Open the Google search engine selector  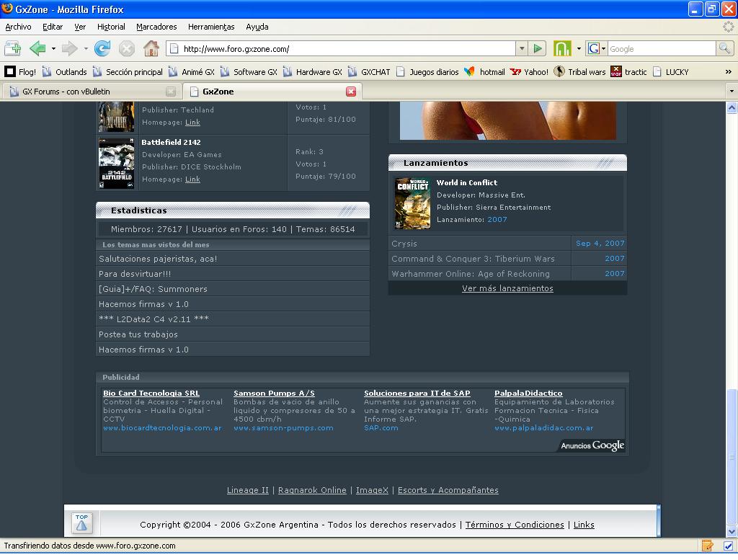click(597, 48)
